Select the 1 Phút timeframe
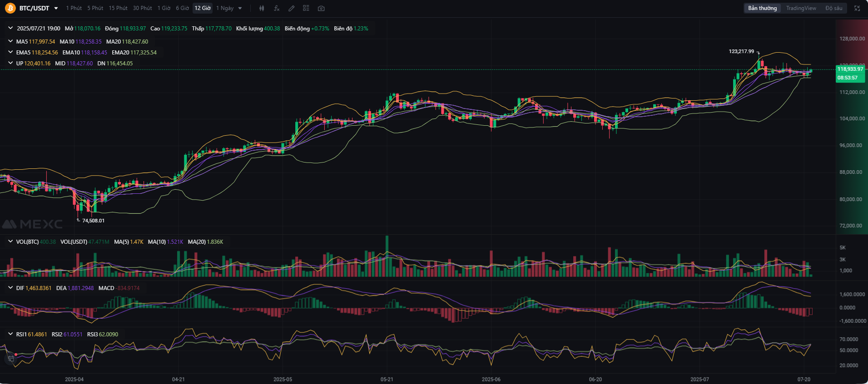 pyautogui.click(x=74, y=8)
